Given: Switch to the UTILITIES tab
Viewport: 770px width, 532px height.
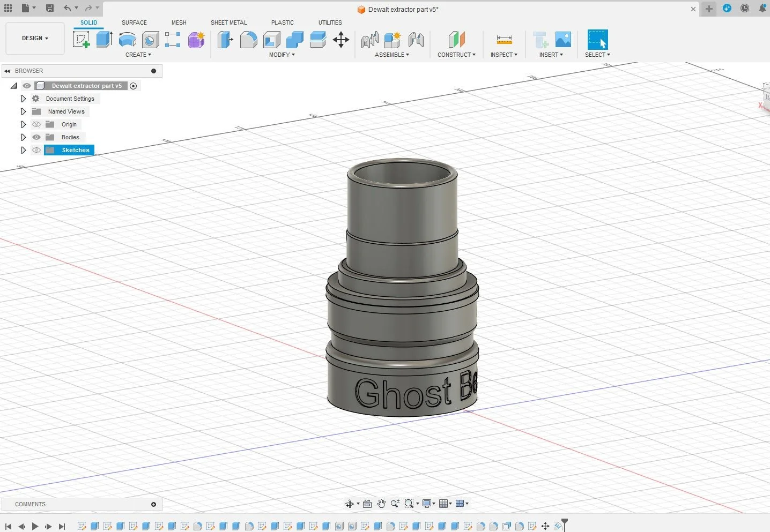Looking at the screenshot, I should pos(330,23).
